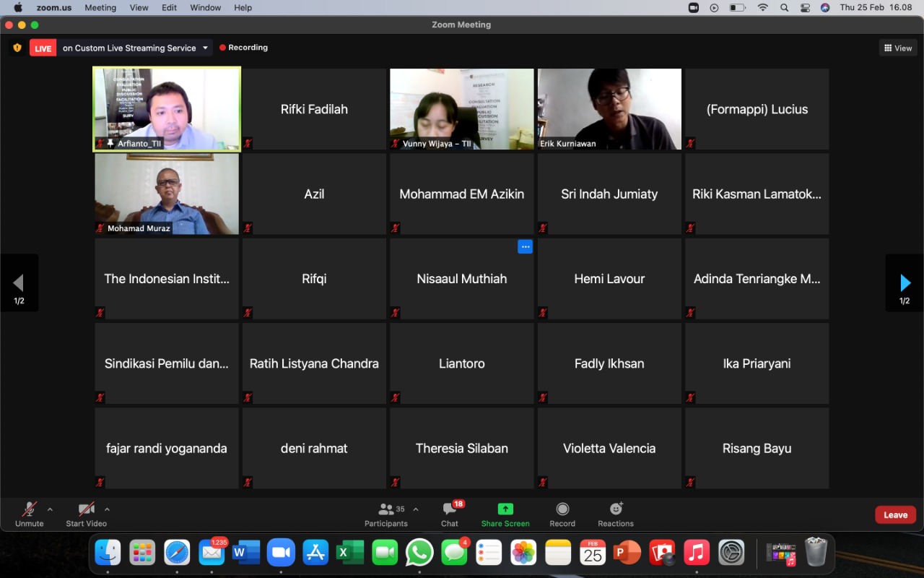Screen dimensions: 924x578
Task: Start video with the camera button
Action: (x=86, y=509)
